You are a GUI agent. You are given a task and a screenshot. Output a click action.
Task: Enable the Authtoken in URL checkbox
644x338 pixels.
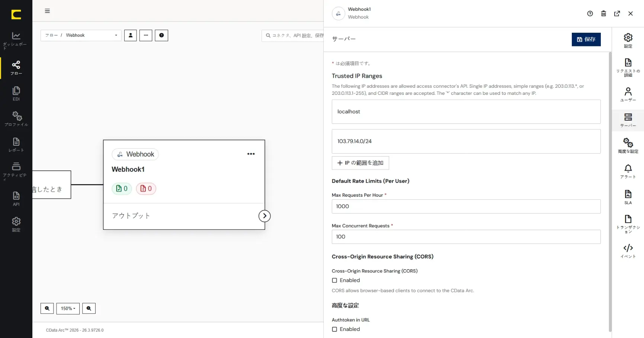click(334, 329)
